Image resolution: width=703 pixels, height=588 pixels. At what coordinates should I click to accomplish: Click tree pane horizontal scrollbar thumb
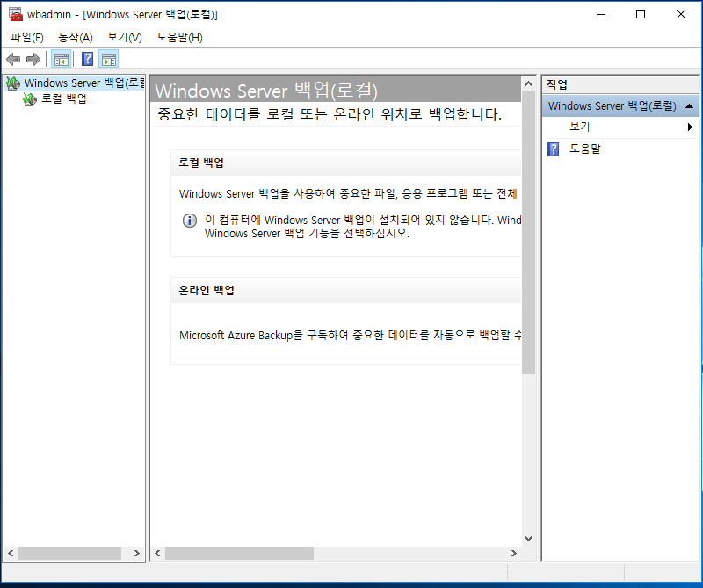click(70, 554)
